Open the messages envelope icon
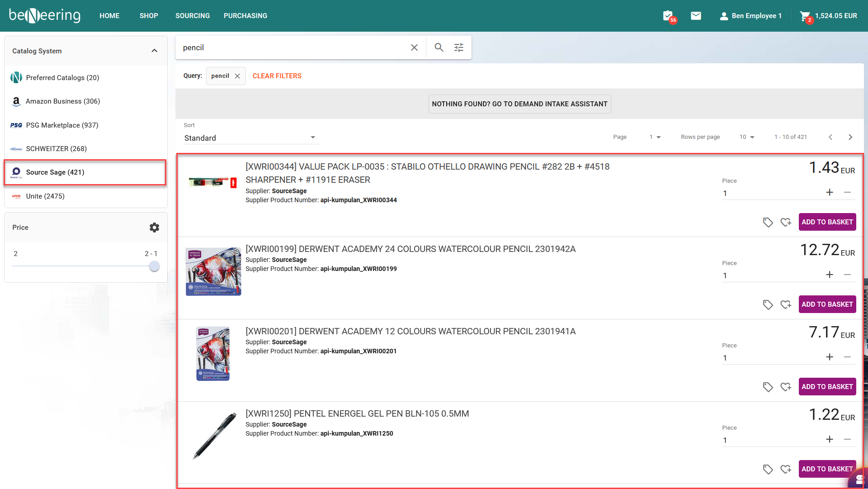868x489 pixels. click(x=696, y=16)
